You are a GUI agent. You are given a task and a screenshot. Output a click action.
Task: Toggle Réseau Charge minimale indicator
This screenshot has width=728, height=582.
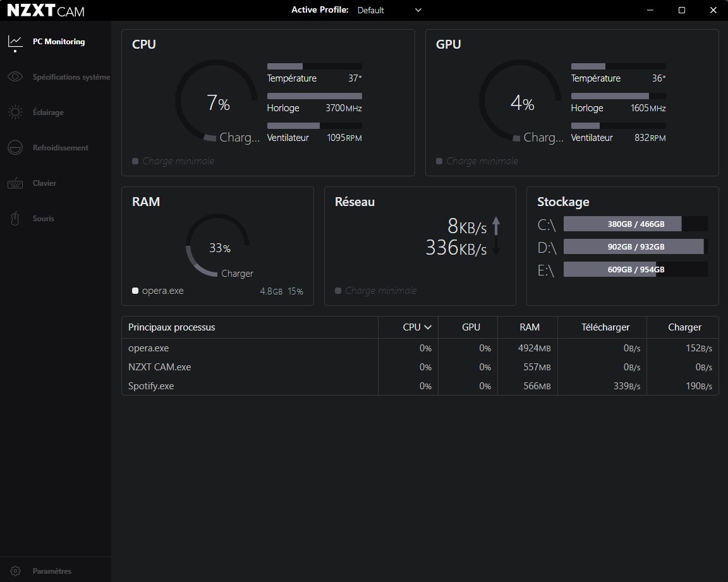point(338,291)
